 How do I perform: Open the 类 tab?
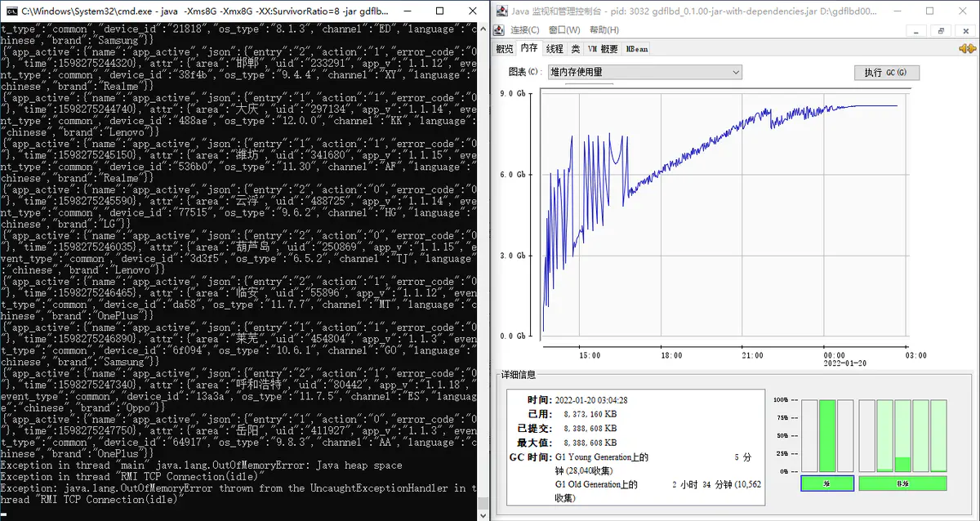click(575, 49)
